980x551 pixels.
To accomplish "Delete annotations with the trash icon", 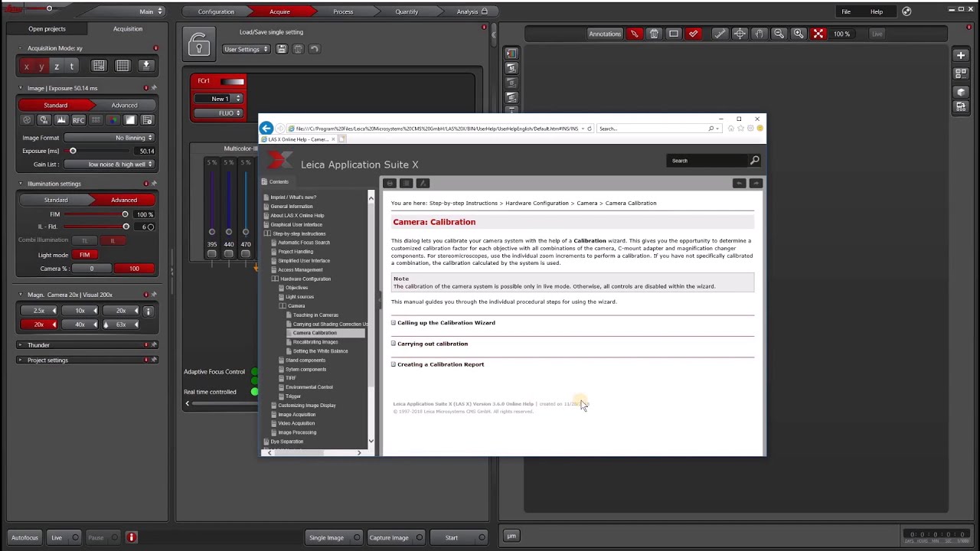I will 654,34.
